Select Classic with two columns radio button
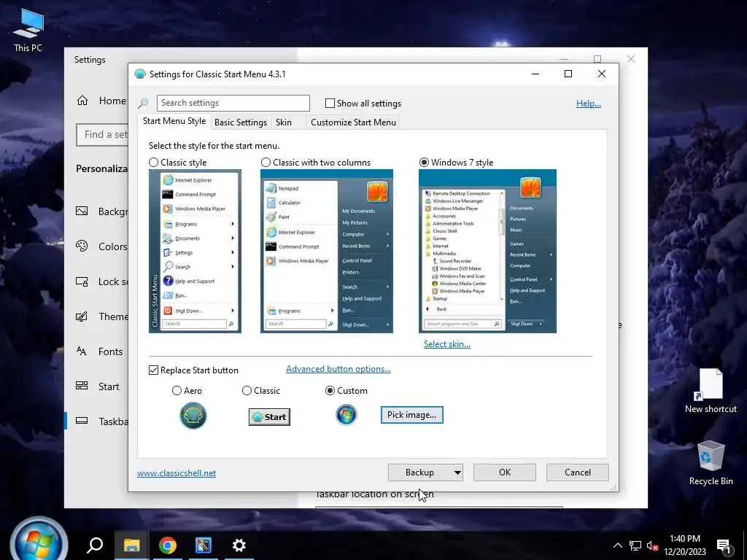This screenshot has height=560, width=747. click(x=266, y=163)
